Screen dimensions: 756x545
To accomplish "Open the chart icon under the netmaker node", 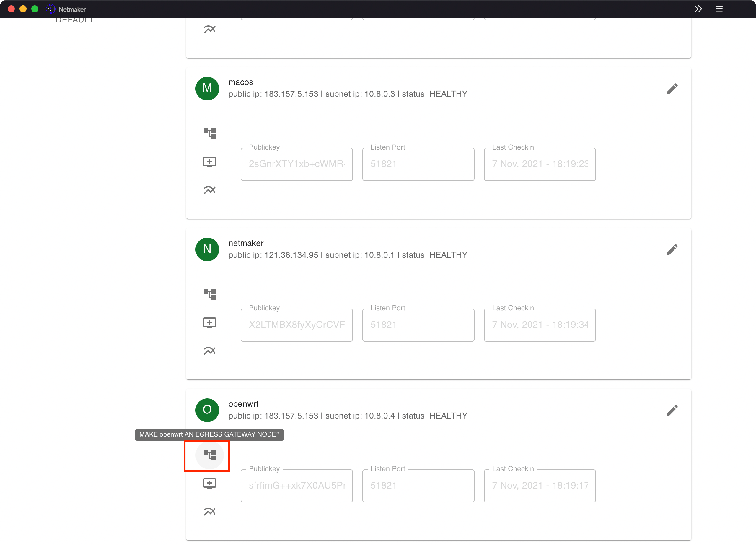I will click(210, 351).
